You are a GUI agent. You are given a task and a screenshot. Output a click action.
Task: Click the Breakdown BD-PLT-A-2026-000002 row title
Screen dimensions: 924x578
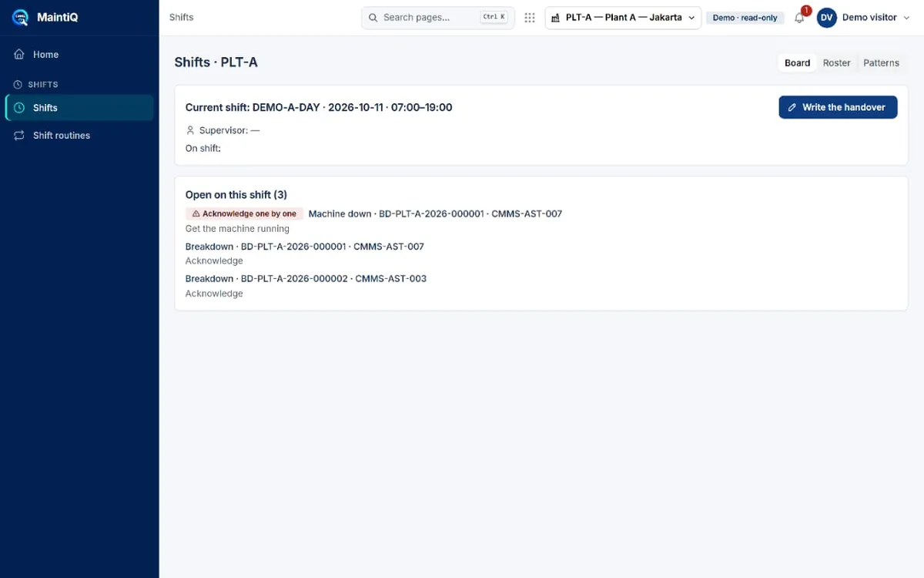(x=306, y=279)
